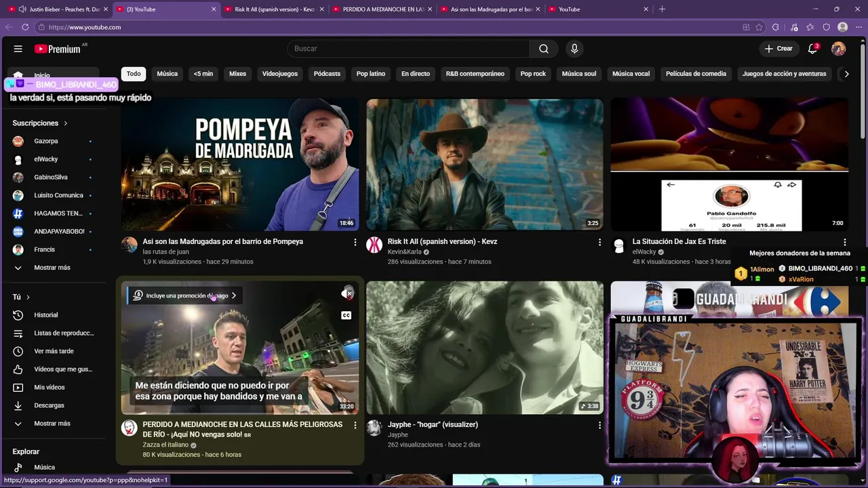The height and width of the screenshot is (488, 868).
Task: Select the Pódcasts filter chip
Action: (327, 74)
